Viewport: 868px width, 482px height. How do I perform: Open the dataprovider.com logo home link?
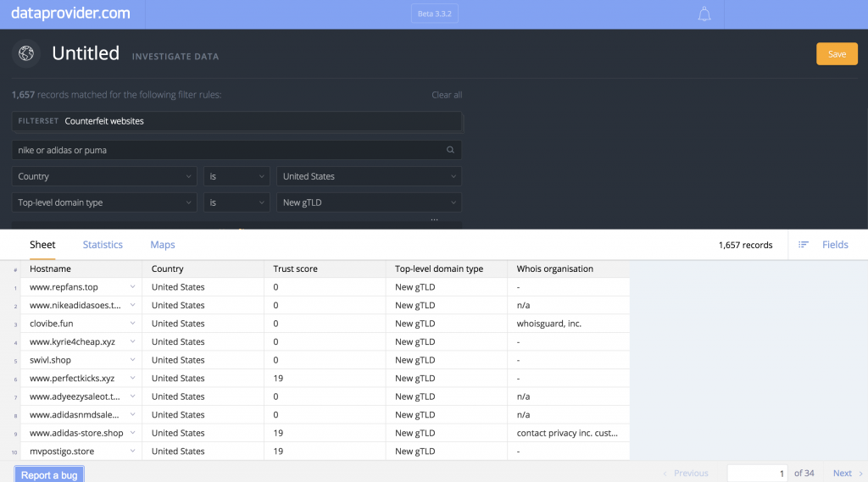click(71, 14)
